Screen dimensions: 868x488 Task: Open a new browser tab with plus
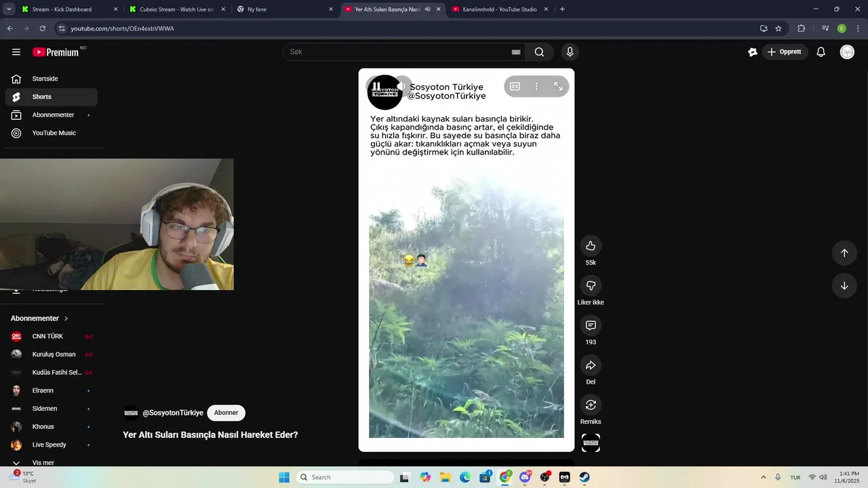pos(562,9)
